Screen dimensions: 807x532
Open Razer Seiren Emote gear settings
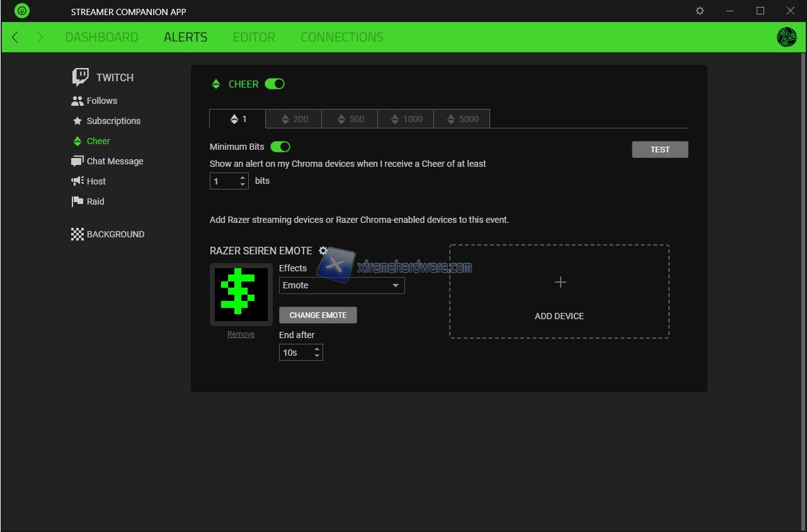tap(323, 251)
